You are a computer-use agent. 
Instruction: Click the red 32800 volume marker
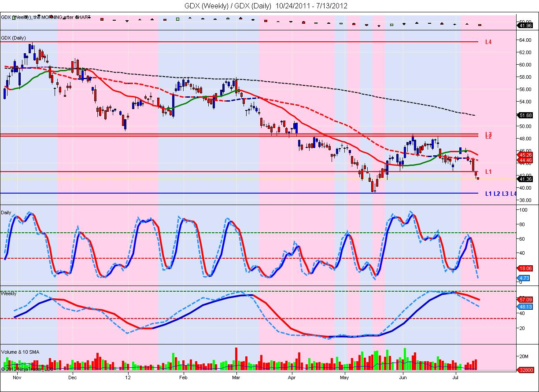click(x=526, y=370)
